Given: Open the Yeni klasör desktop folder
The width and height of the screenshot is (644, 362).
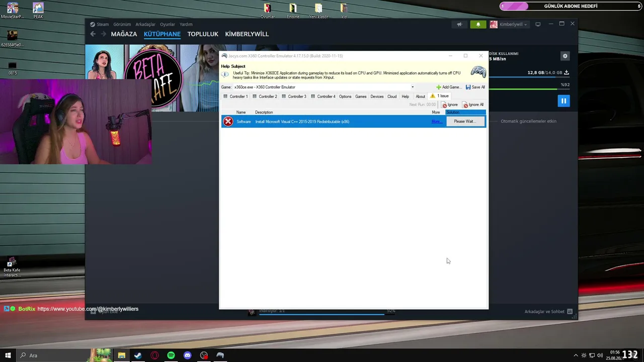Looking at the screenshot, I should tap(318, 11).
